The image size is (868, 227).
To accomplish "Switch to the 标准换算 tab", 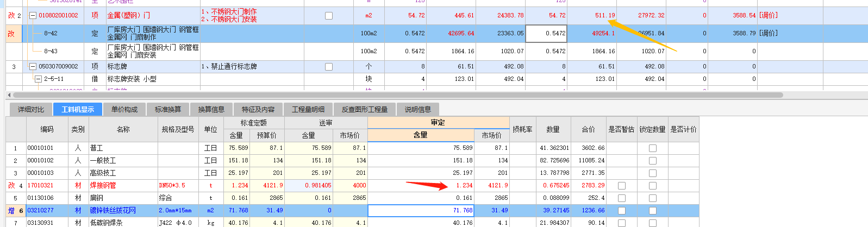I will pos(168,110).
